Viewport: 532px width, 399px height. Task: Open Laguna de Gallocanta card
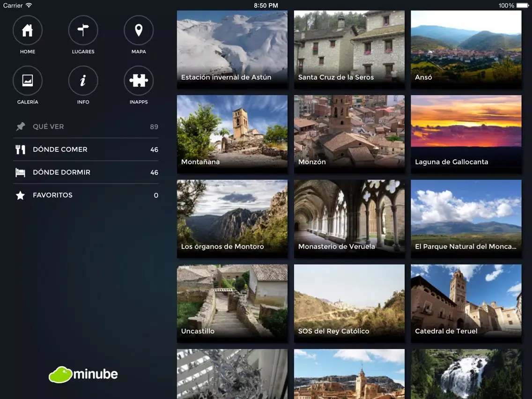click(466, 134)
